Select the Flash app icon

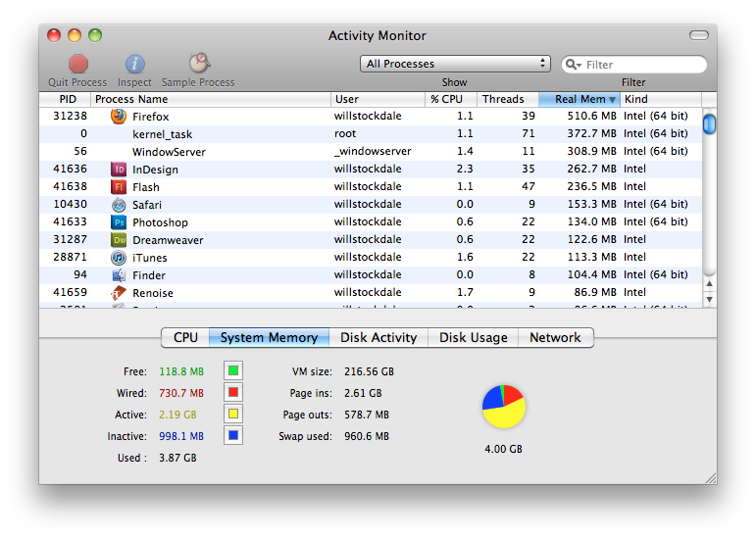click(x=119, y=187)
